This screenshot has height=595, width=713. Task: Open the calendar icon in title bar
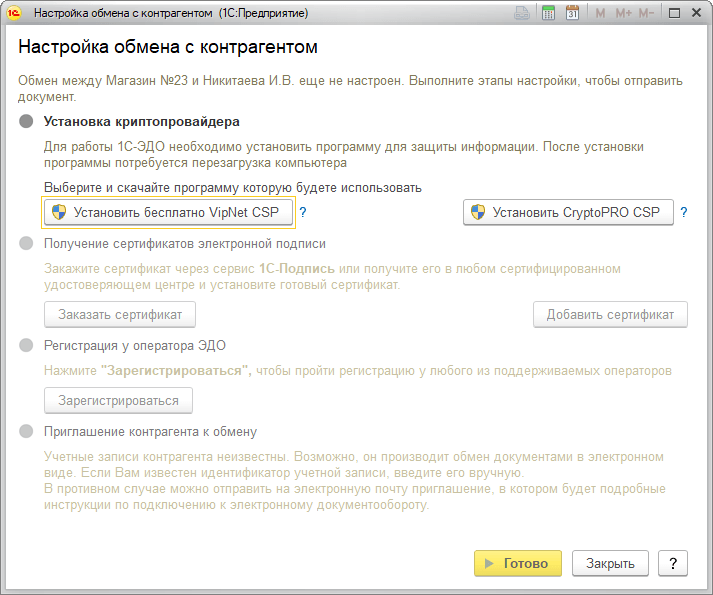(x=572, y=13)
